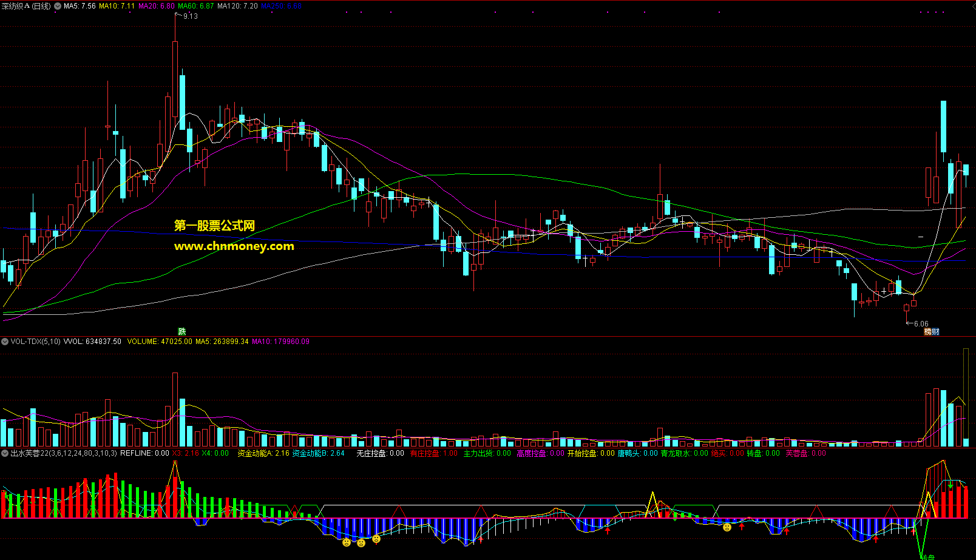Click the volume MA5: 263899.34 label
976x560 pixels.
[222, 342]
